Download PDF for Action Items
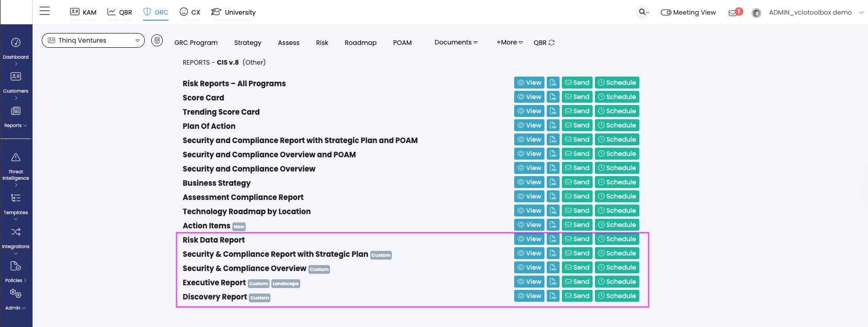The width and height of the screenshot is (868, 327). point(553,225)
